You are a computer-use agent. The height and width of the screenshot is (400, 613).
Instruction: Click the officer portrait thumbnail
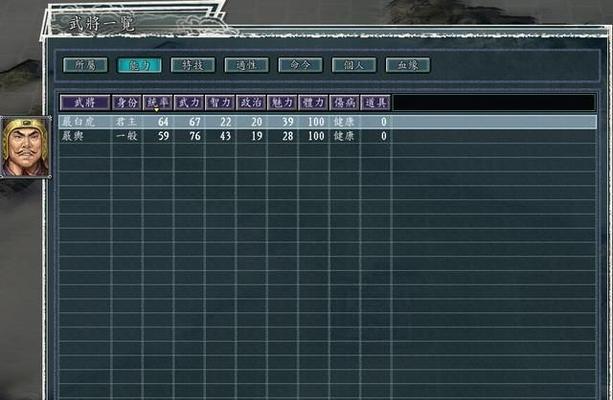click(x=25, y=147)
